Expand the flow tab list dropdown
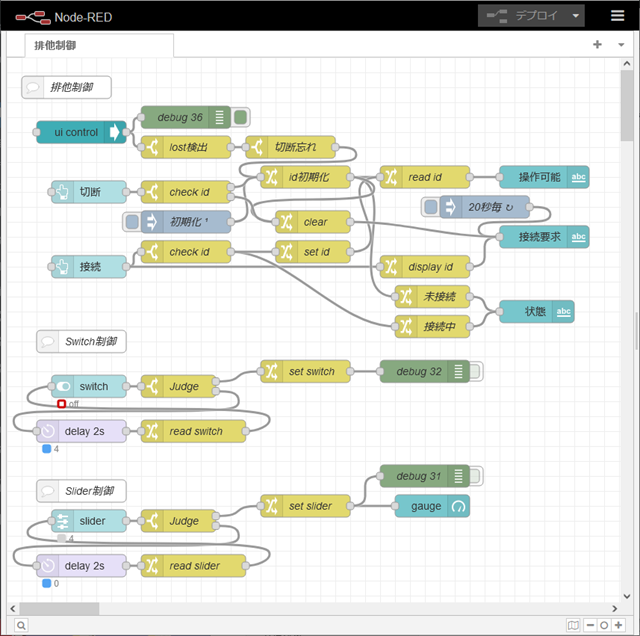Screen dimensions: 640x636 619,45
